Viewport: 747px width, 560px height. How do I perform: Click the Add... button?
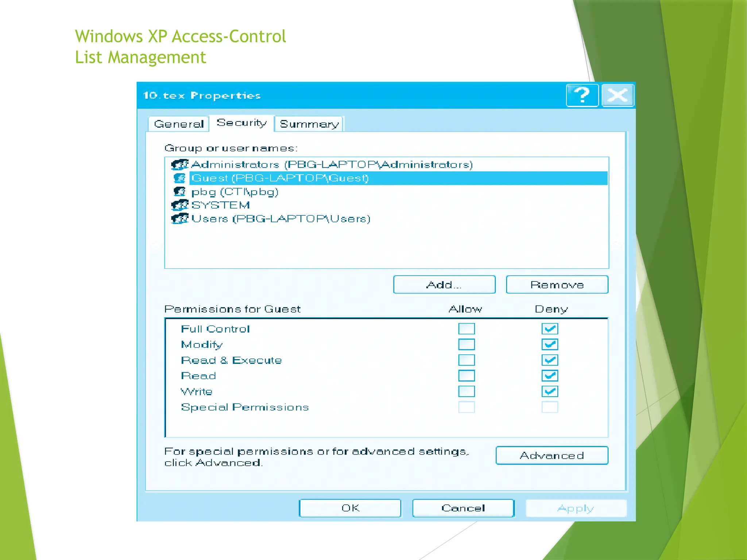[x=444, y=285]
